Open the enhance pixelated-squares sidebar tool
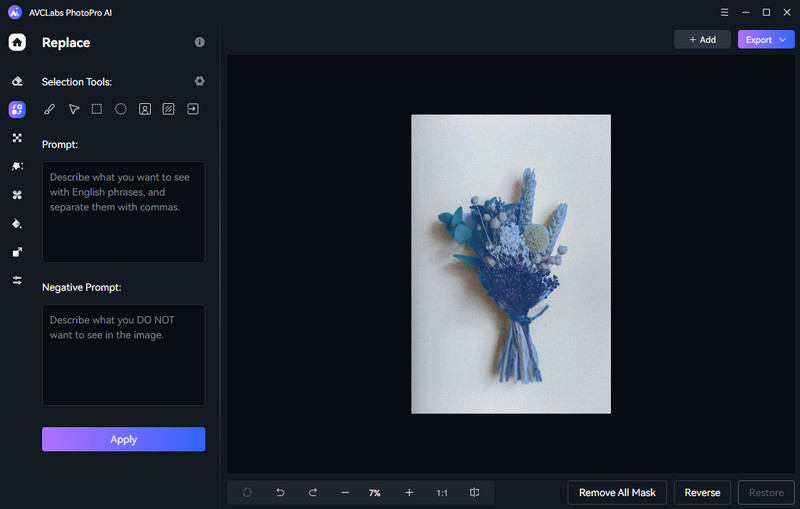This screenshot has width=800, height=509. pyautogui.click(x=17, y=138)
